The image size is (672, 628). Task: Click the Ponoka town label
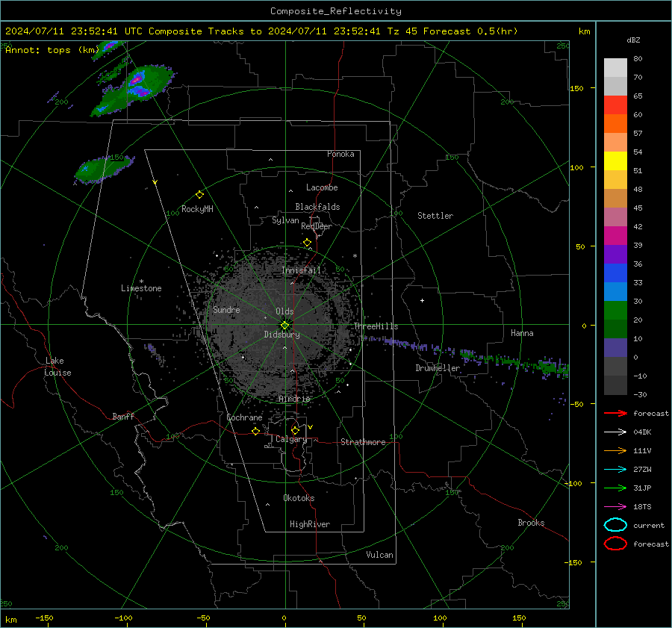[x=340, y=154]
